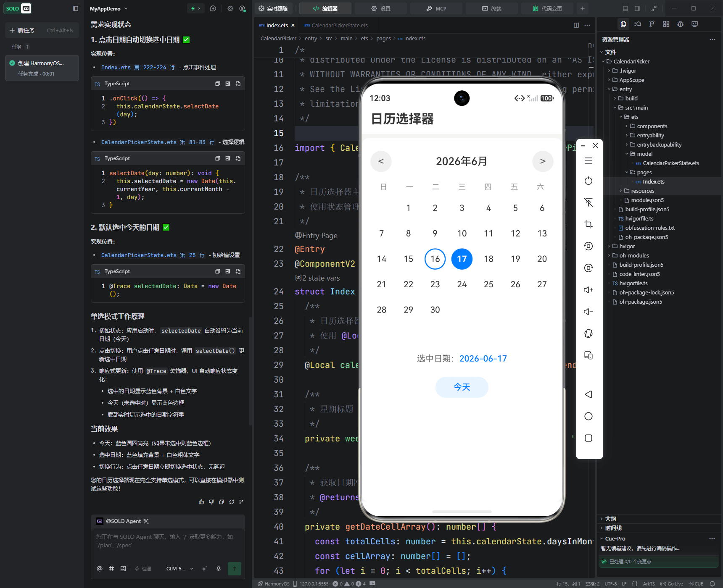Select date 16 in the calendar
The height and width of the screenshot is (588, 723).
(435, 259)
